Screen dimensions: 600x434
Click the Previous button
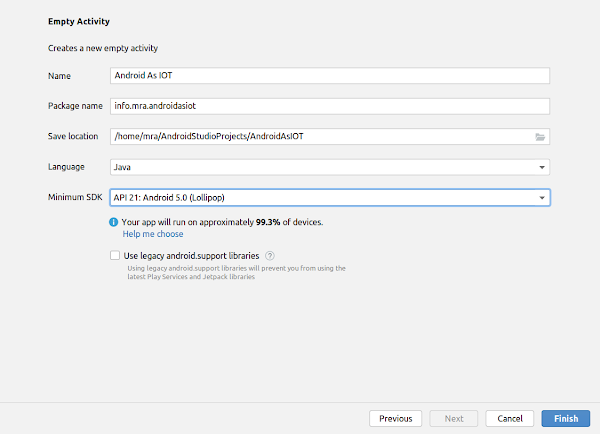click(395, 419)
